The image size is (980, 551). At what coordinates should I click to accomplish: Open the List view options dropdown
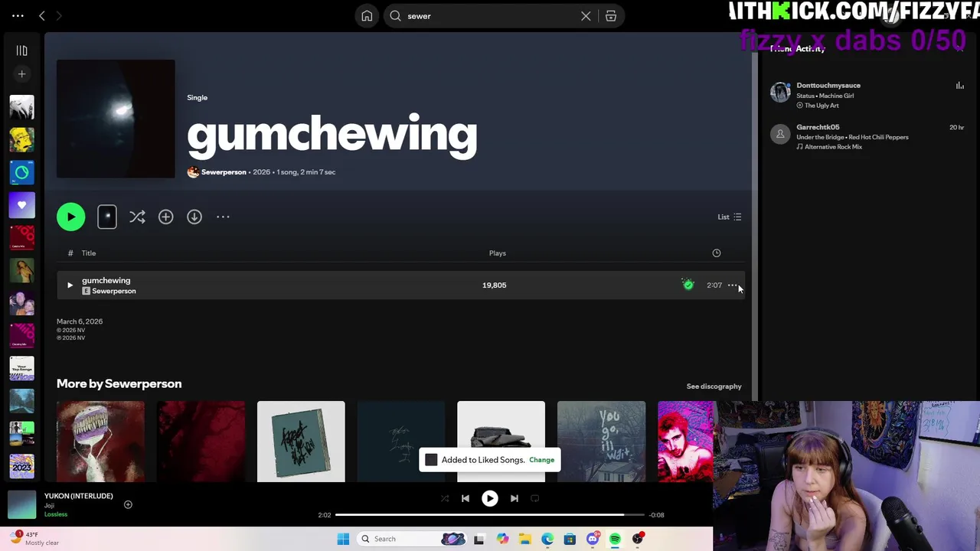[x=730, y=217]
